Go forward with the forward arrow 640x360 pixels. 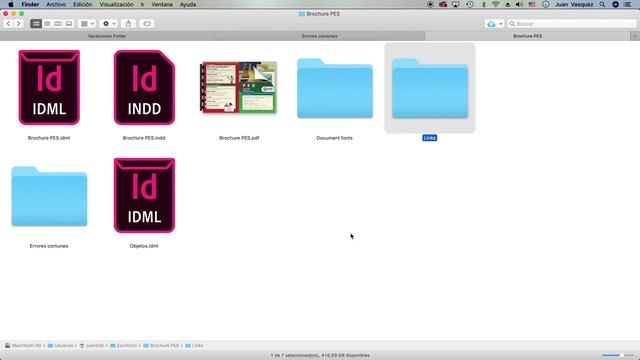[x=18, y=24]
